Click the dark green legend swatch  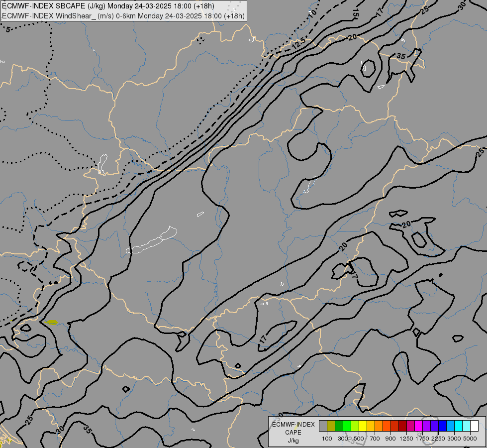click(339, 426)
